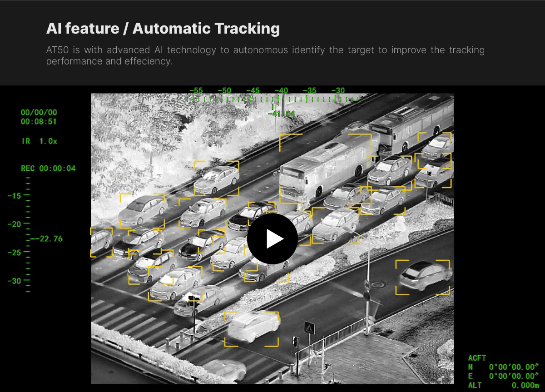Click the 00/00/00 date readout
Image resolution: width=545 pixels, height=392 pixels.
pyautogui.click(x=39, y=113)
